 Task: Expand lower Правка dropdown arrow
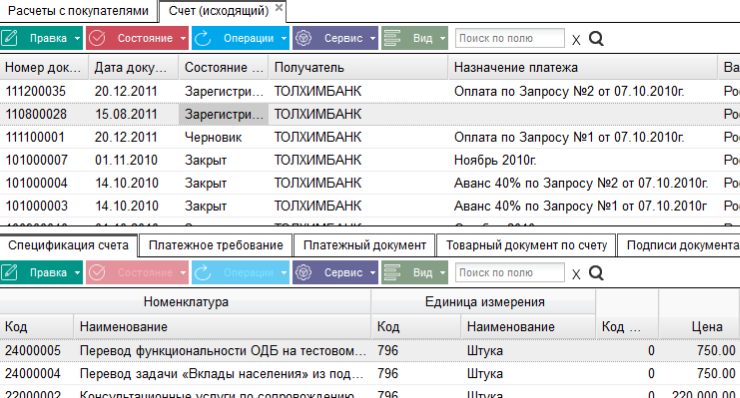(x=77, y=273)
